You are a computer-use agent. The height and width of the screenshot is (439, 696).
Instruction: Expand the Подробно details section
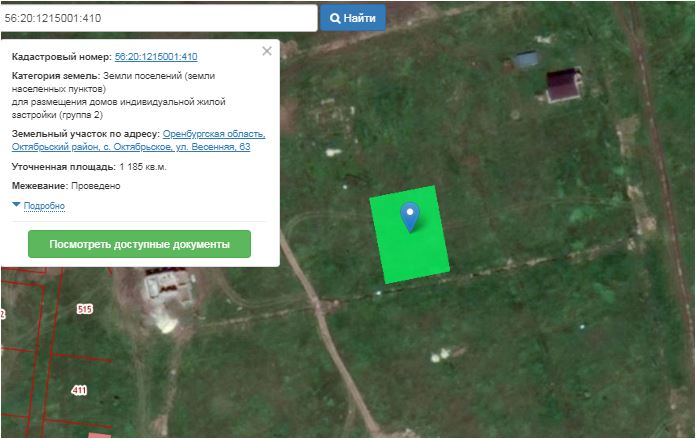[x=43, y=206]
